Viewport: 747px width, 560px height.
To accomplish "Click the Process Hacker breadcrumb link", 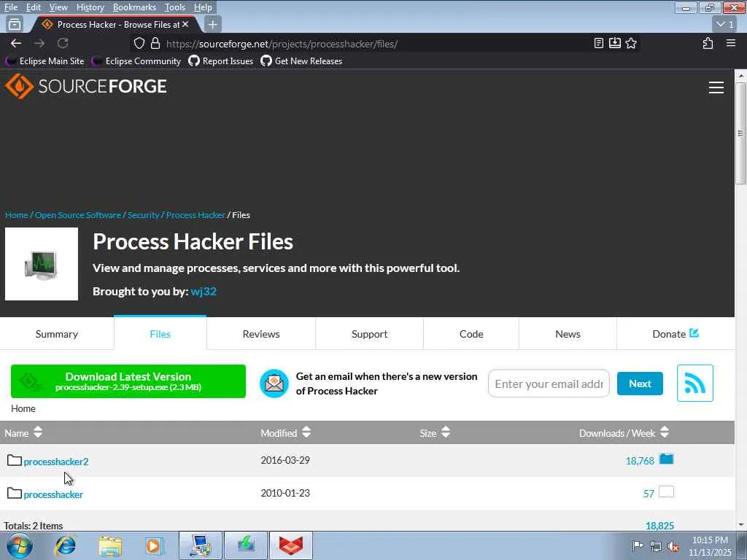I will 196,215.
